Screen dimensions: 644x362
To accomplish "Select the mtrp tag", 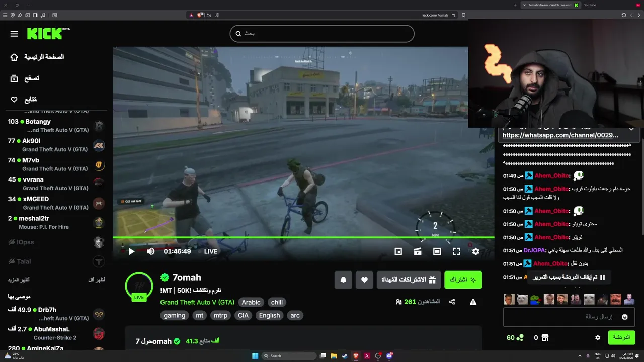I will click(220, 315).
